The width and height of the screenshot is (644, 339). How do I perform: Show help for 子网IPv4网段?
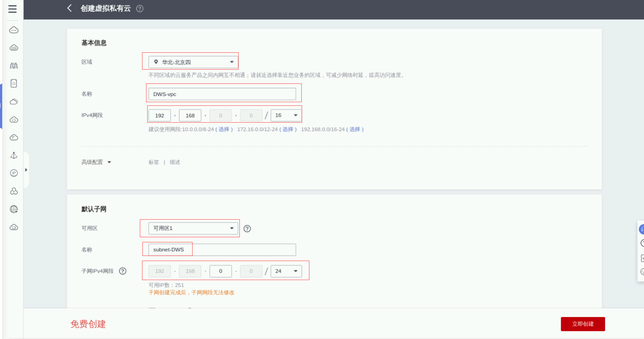click(x=123, y=271)
